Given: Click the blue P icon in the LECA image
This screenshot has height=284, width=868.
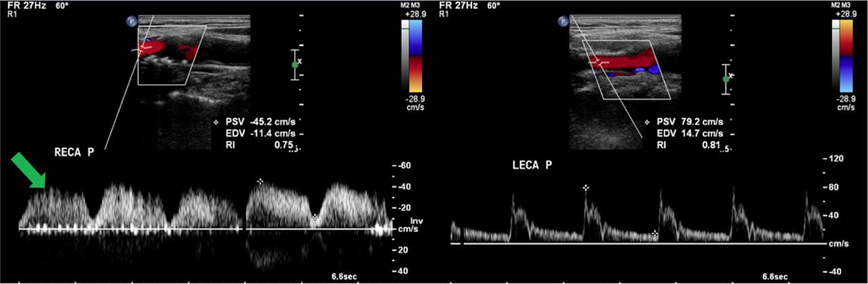Looking at the screenshot, I should (x=563, y=22).
